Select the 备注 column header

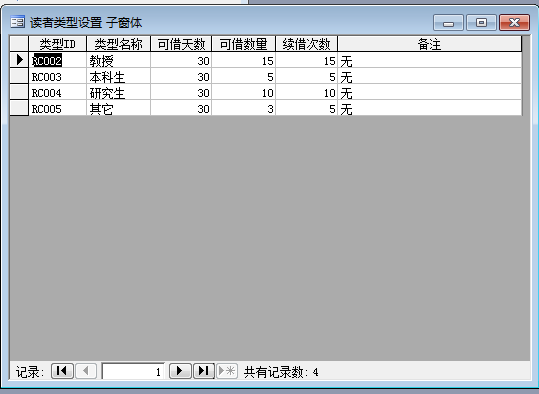(429, 44)
